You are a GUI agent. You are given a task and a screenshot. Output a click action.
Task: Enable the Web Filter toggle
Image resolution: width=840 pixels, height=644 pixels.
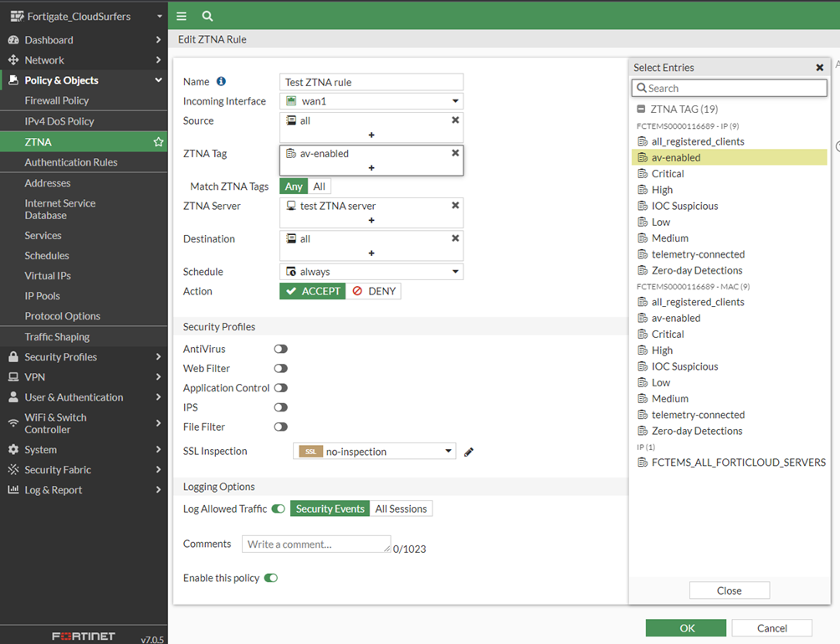(x=281, y=368)
